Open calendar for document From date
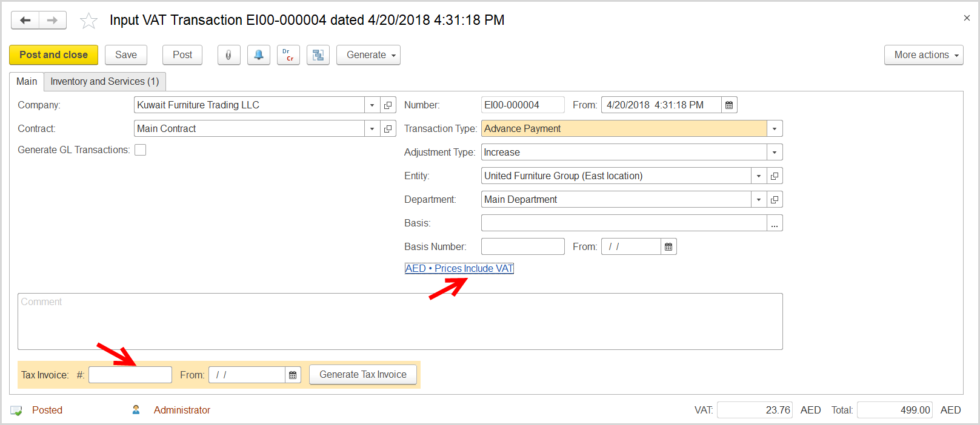The image size is (980, 425). (729, 105)
